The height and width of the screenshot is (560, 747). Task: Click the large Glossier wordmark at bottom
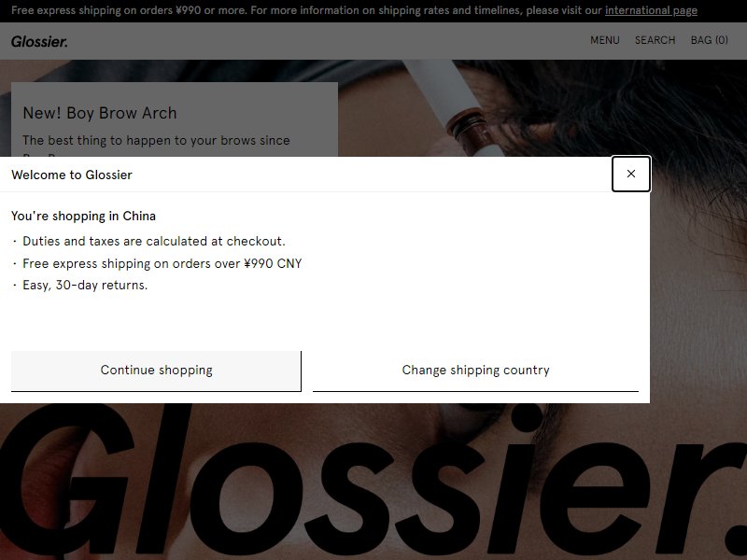coord(373,481)
